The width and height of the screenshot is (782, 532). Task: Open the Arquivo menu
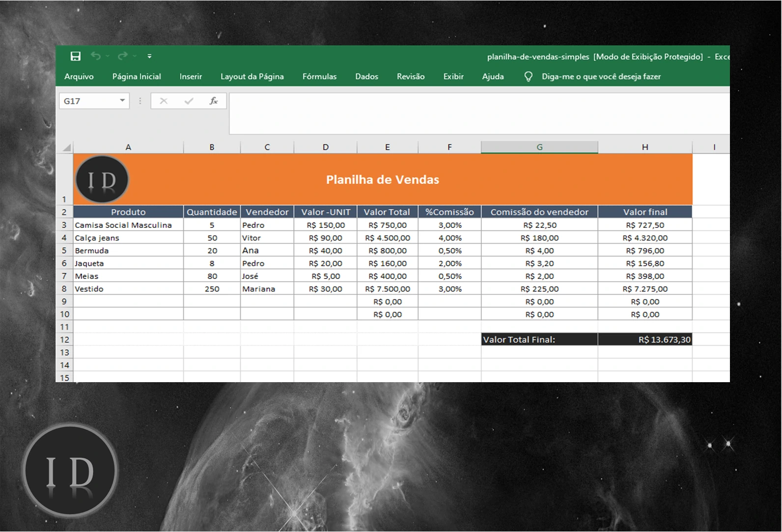[x=79, y=77]
